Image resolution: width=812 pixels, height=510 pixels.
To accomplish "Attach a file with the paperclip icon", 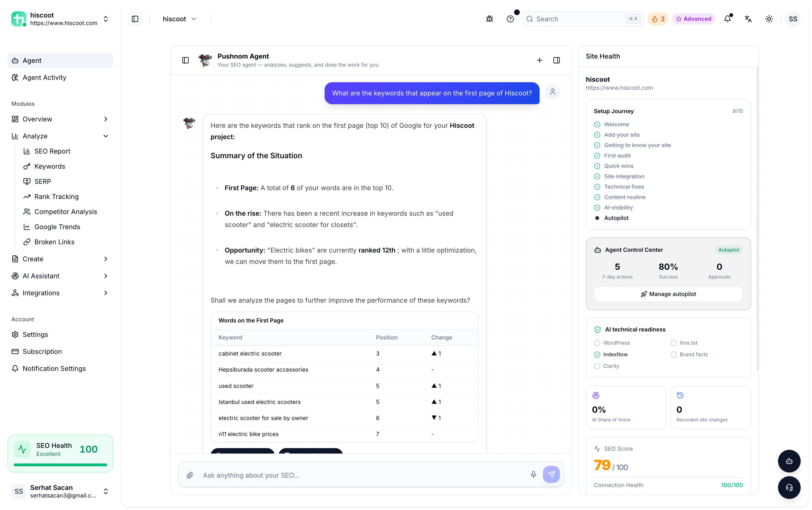I will coord(190,475).
